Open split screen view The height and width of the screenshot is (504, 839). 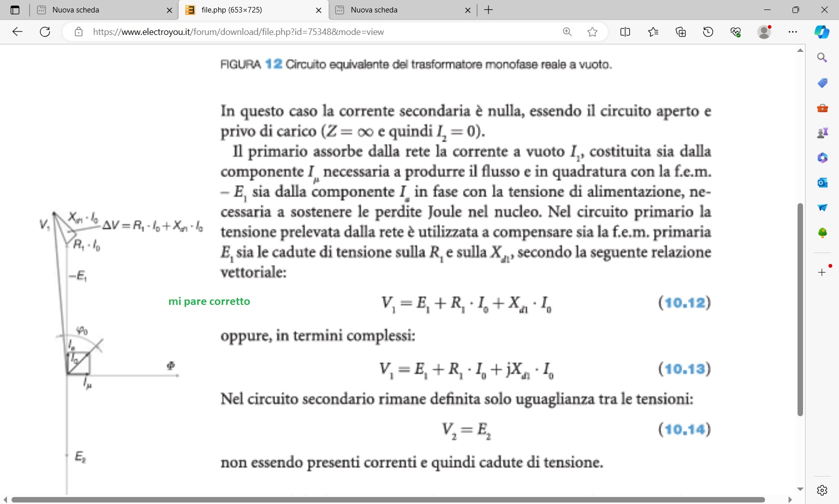(x=625, y=32)
